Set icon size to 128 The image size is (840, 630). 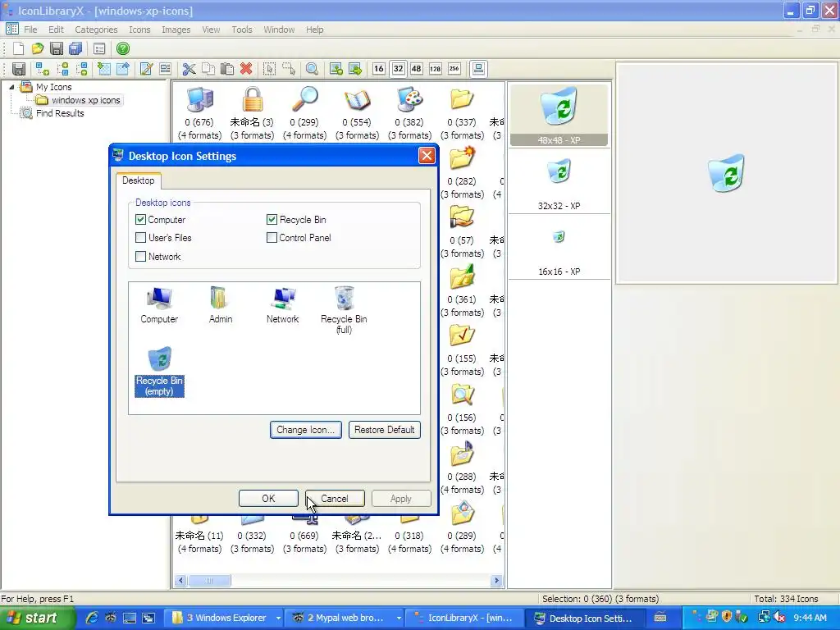point(435,69)
